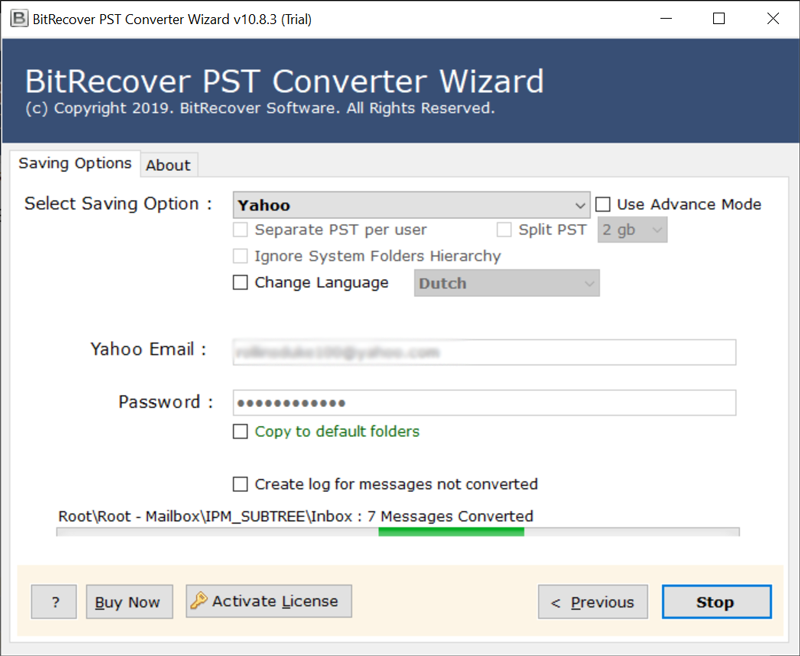Viewport: 800px width, 656px height.
Task: Click the 'Yahoo Email :' label
Action: point(148,349)
